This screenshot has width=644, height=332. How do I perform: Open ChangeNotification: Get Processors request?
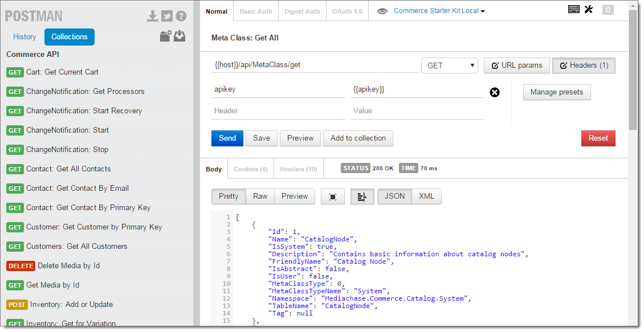(x=85, y=92)
